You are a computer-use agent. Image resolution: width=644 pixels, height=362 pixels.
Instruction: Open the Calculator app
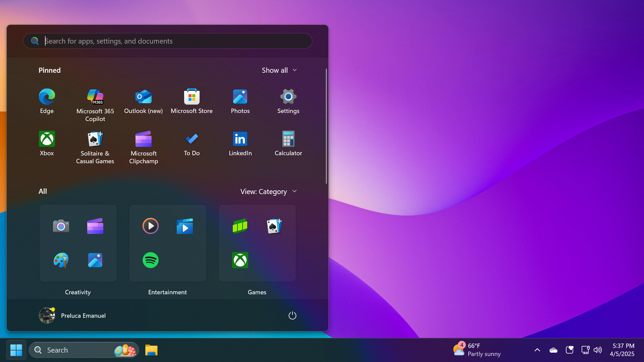point(288,143)
